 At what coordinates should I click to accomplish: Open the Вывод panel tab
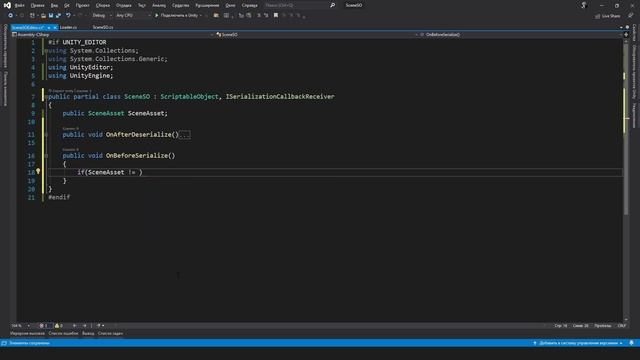coord(88,333)
